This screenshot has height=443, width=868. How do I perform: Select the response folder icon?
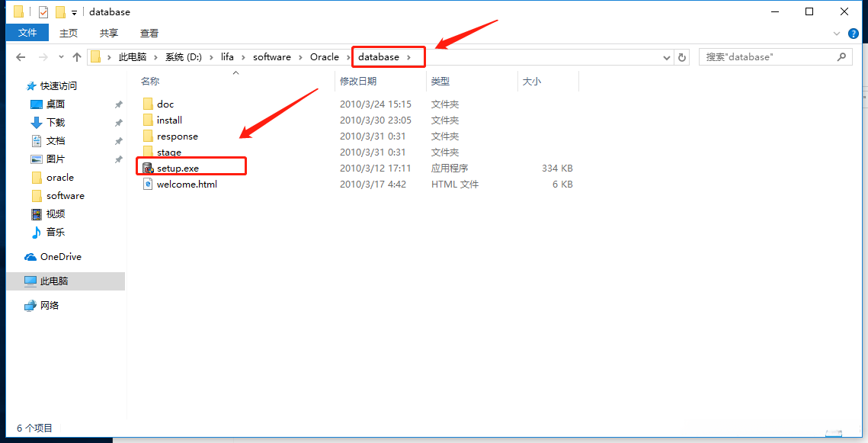[148, 136]
